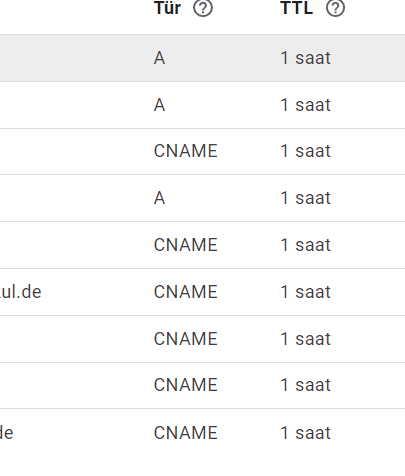Sort by the Tür column header
The height and width of the screenshot is (476, 405).
tap(168, 8)
